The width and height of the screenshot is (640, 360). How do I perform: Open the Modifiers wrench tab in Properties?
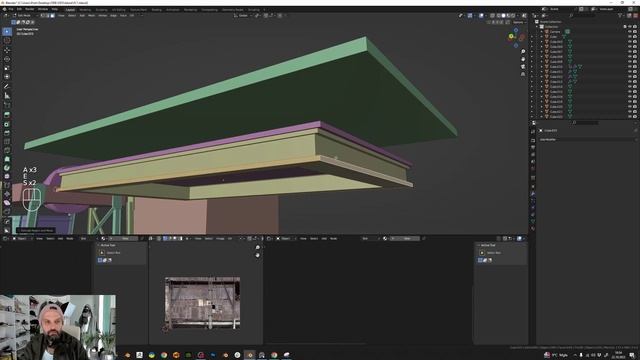tap(533, 193)
